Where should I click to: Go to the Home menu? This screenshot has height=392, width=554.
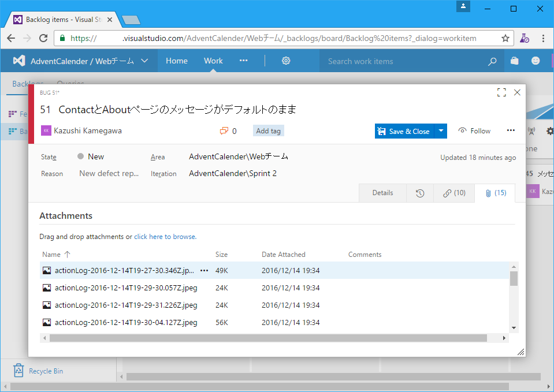(x=177, y=61)
